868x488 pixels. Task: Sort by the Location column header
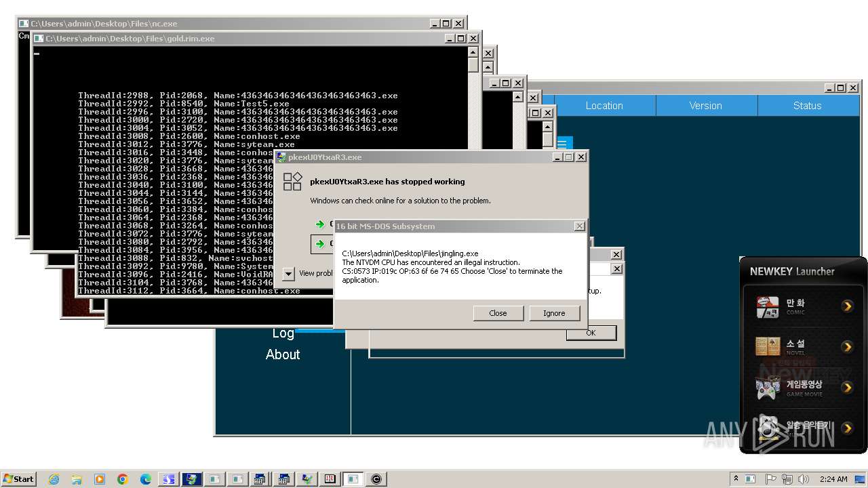click(x=604, y=106)
